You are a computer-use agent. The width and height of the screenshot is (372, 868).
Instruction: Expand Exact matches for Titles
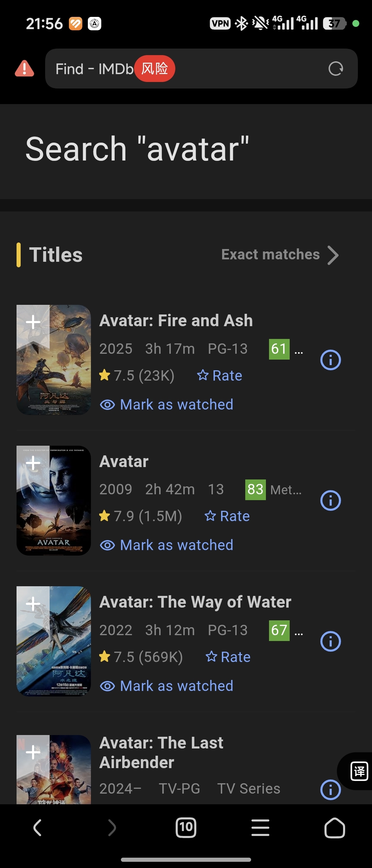tap(280, 255)
